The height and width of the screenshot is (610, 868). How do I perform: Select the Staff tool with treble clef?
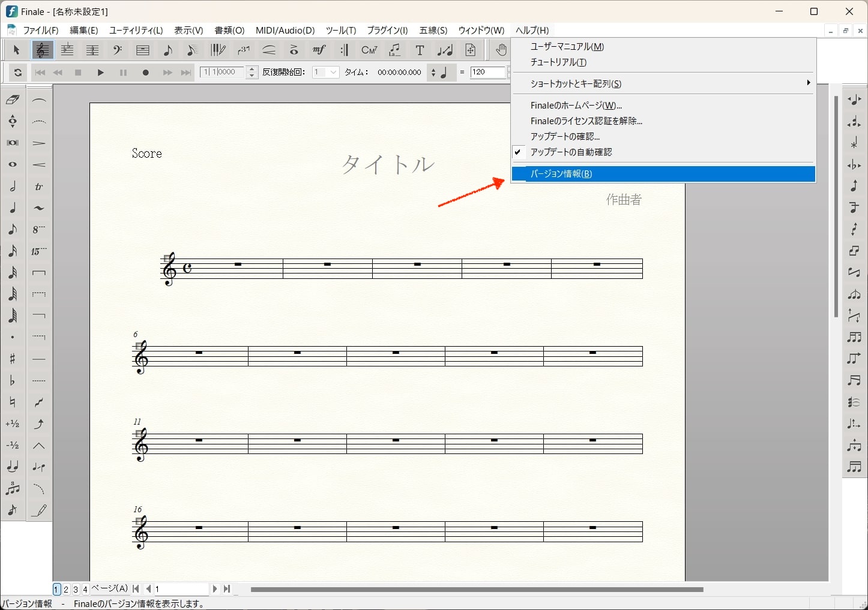[x=41, y=50]
